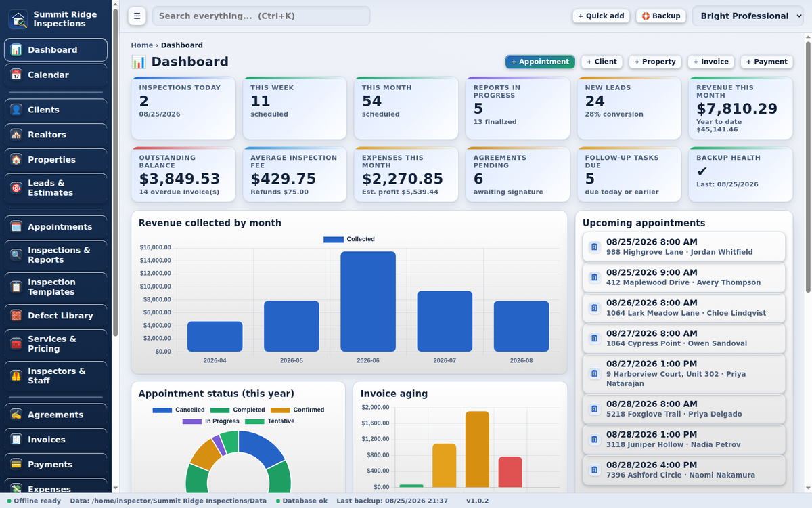Click the Leads & Estimates target icon

coord(16,188)
